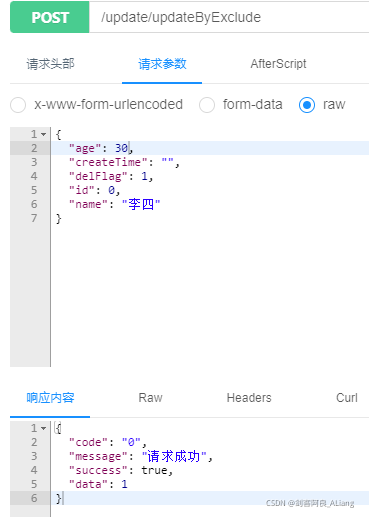The height and width of the screenshot is (517, 369).
Task: Click the "code": "0" response line
Action: tap(210, 442)
